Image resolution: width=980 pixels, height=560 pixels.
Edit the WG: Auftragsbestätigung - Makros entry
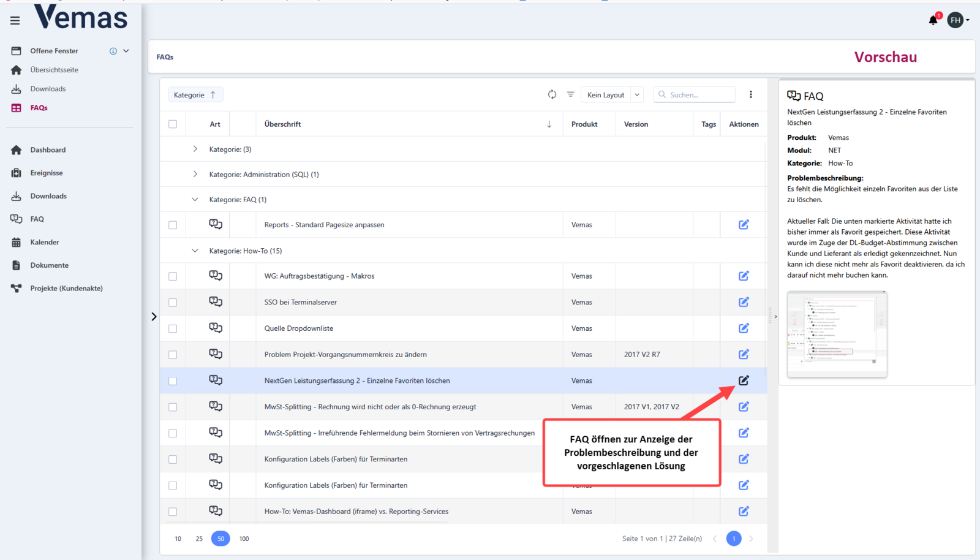pyautogui.click(x=744, y=276)
